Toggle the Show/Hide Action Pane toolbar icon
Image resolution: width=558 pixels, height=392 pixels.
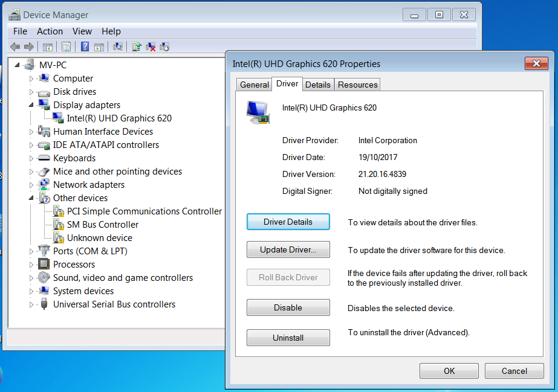pyautogui.click(x=99, y=47)
